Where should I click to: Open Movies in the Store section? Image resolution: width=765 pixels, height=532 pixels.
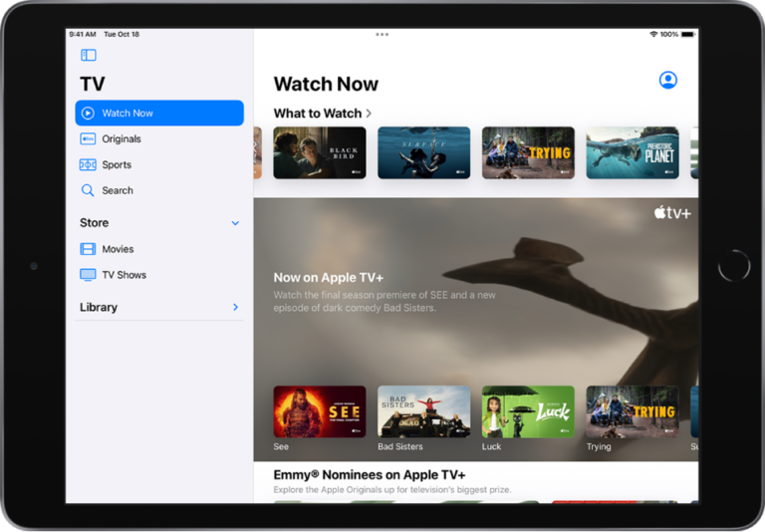click(x=159, y=249)
